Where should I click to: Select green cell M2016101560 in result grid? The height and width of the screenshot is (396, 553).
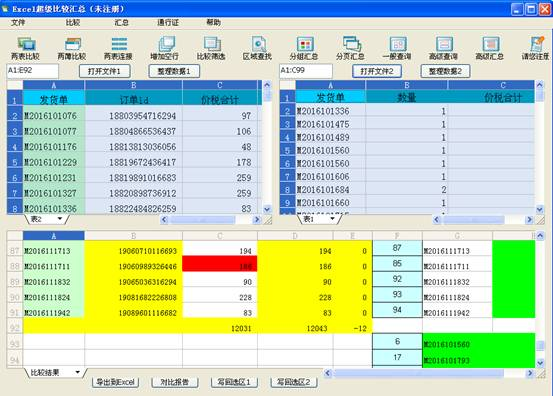pos(457,342)
